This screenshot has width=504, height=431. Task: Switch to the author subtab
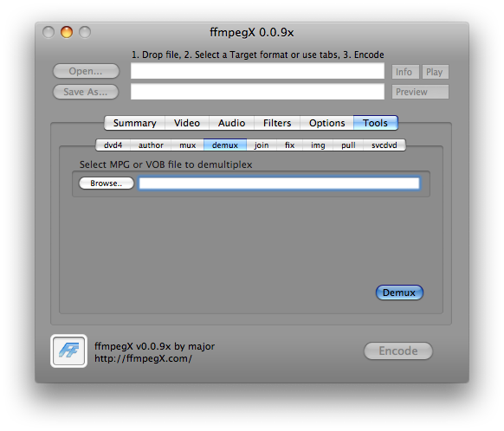pos(151,145)
